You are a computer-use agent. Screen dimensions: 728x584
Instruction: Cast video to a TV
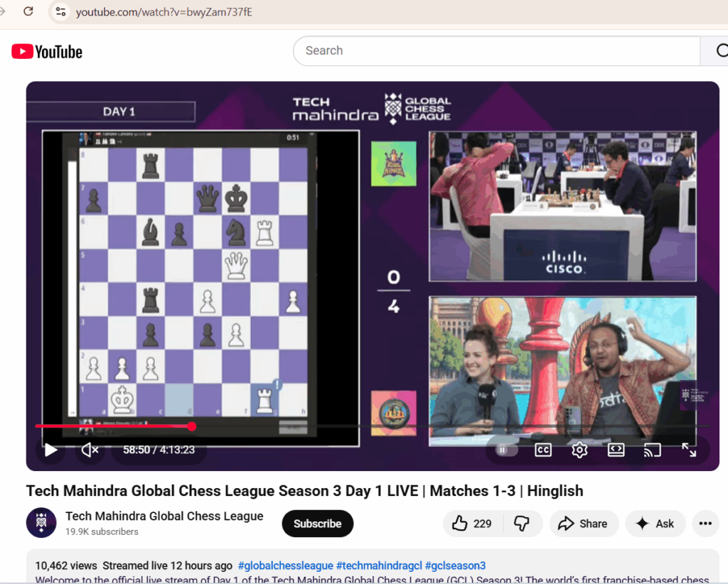coord(652,450)
